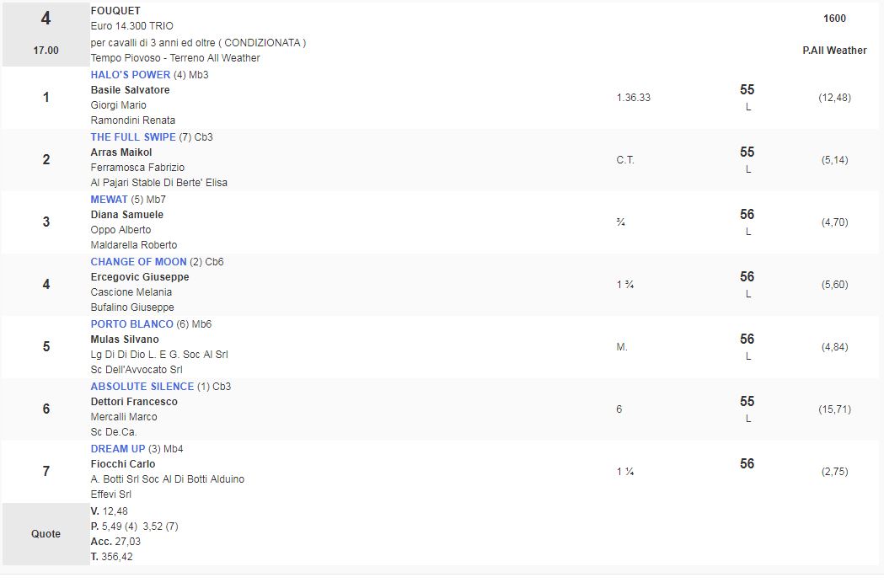Screen dimensions: 884x588
Task: Select the CHANGE OF MOON link
Action: (138, 262)
